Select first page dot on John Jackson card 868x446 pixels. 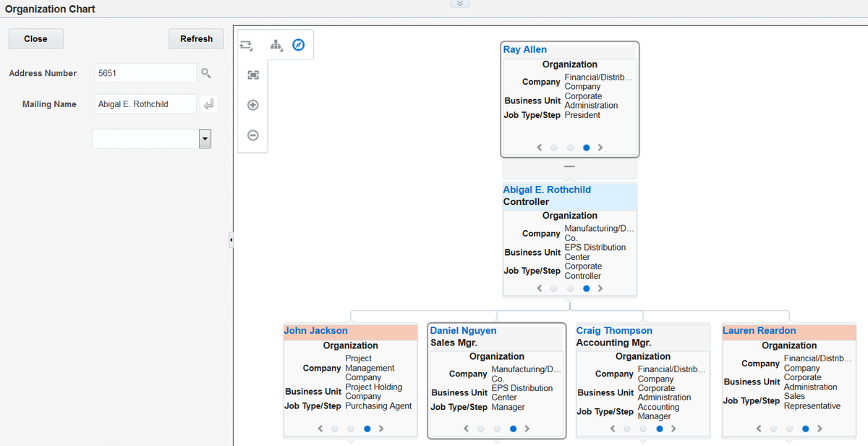tap(335, 429)
